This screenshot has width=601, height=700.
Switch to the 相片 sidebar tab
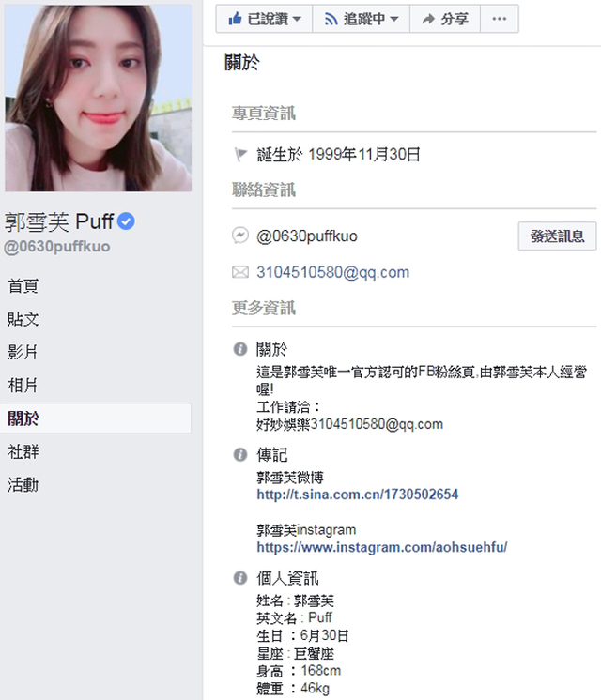(x=23, y=385)
